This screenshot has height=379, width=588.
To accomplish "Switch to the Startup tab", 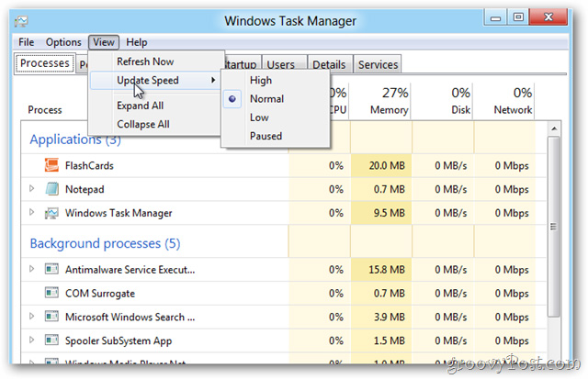I will coord(241,64).
